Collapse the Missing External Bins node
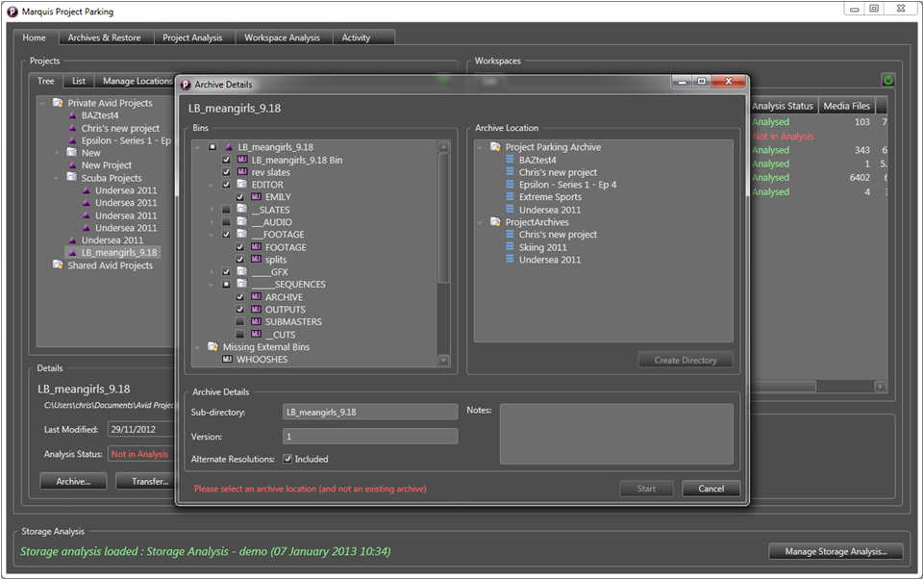This screenshot has width=924, height=580. (197, 347)
